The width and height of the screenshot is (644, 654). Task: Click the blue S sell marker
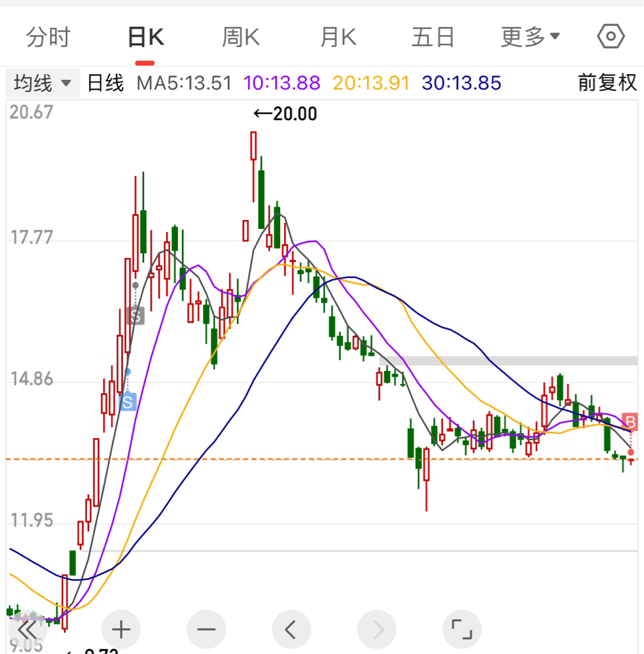[x=128, y=402]
